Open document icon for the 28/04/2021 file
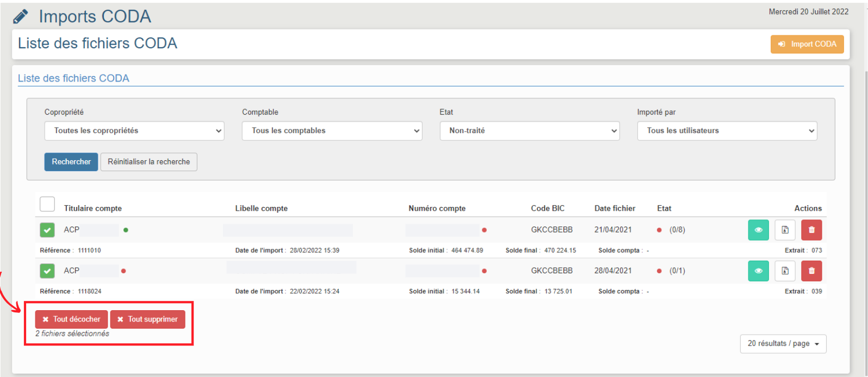868x377 pixels. click(x=785, y=271)
